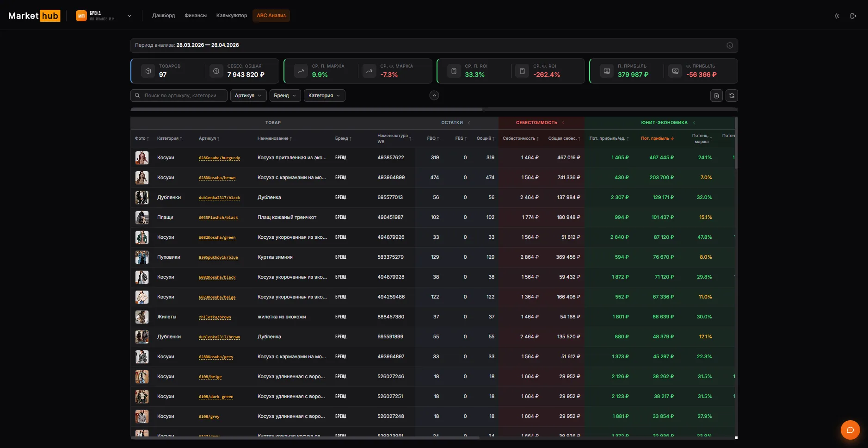This screenshot has height=448, width=868.
Task: Toggle the light/dark theme sun icon
Action: (x=837, y=16)
